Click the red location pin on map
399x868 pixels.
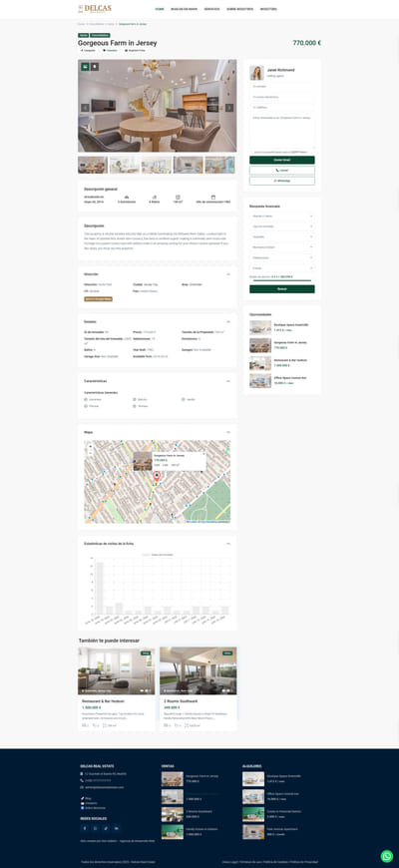tap(157, 476)
